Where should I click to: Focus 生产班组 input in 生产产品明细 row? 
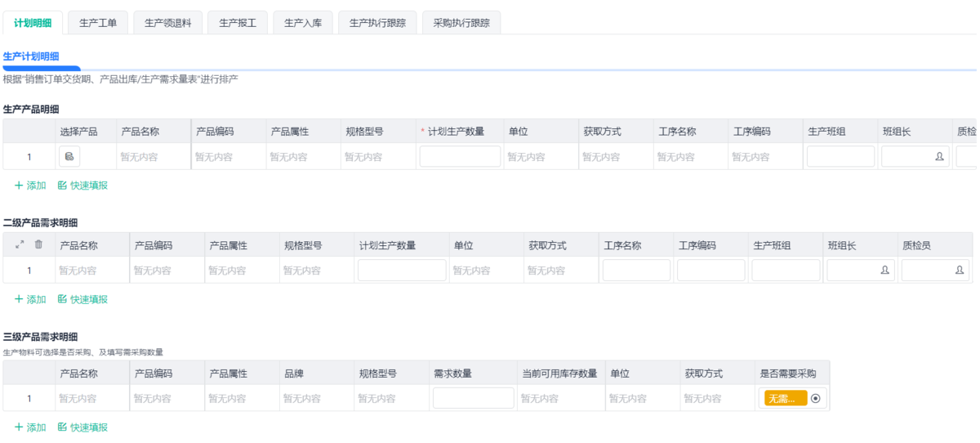click(x=840, y=156)
